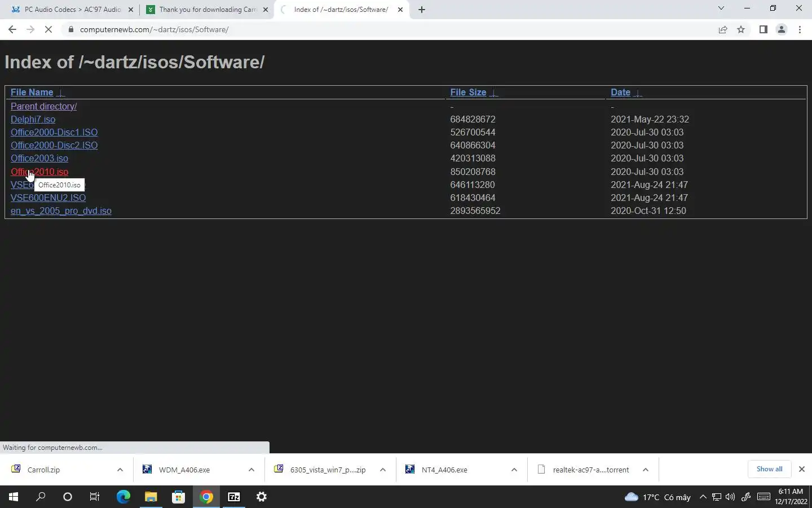Click the share page icon in address bar
Image resolution: width=812 pixels, height=508 pixels.
coord(723,29)
